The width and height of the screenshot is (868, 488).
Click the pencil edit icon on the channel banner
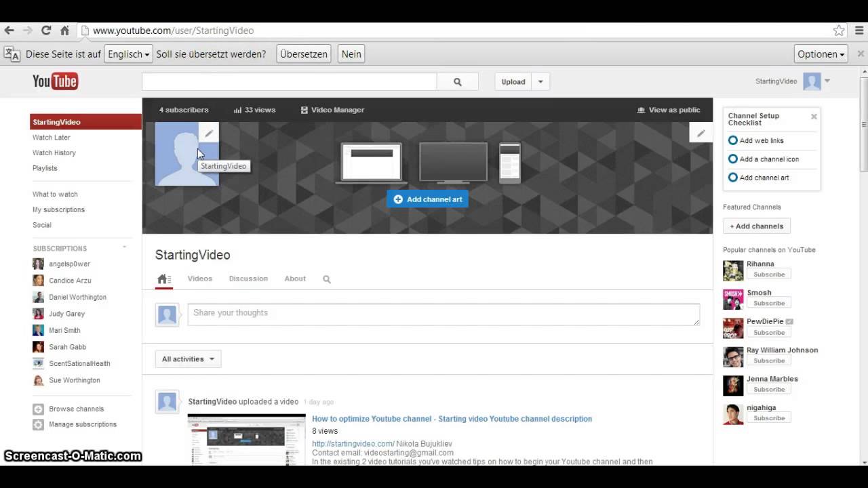pos(701,133)
